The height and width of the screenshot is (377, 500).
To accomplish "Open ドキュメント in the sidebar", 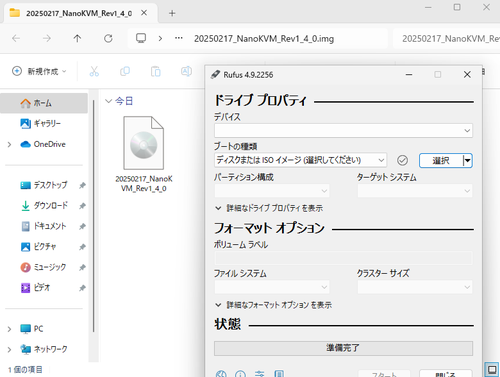I will (x=44, y=226).
